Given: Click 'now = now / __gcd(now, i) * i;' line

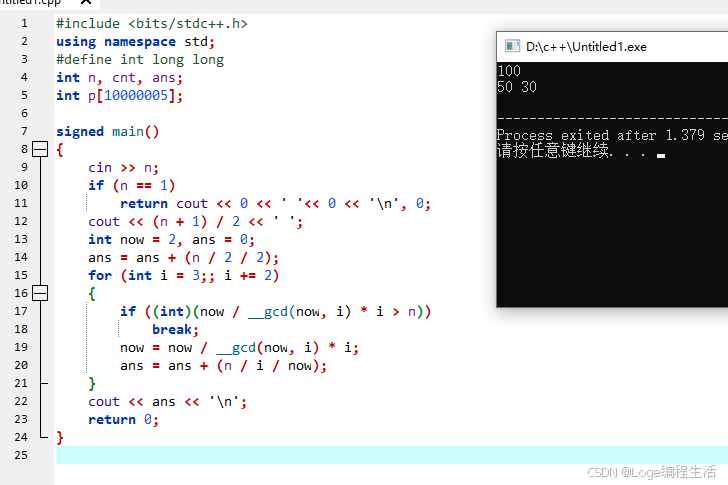Looking at the screenshot, I should [239, 348].
